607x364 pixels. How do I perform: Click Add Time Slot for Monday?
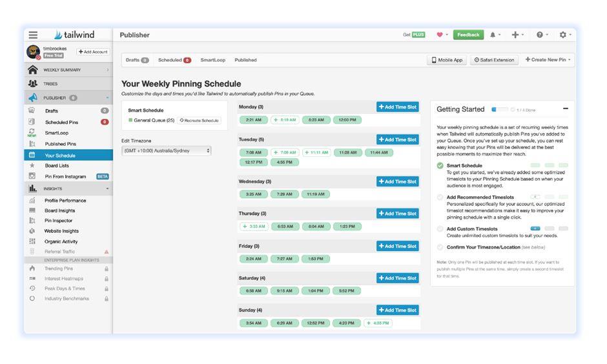click(397, 107)
